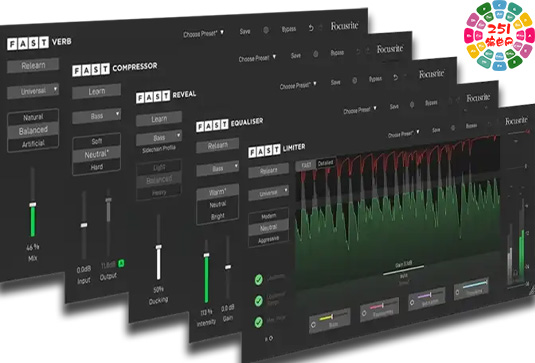Toggle power icon on Limiter Threshold control
The height and width of the screenshot is (363, 535).
pyautogui.click(x=458, y=292)
